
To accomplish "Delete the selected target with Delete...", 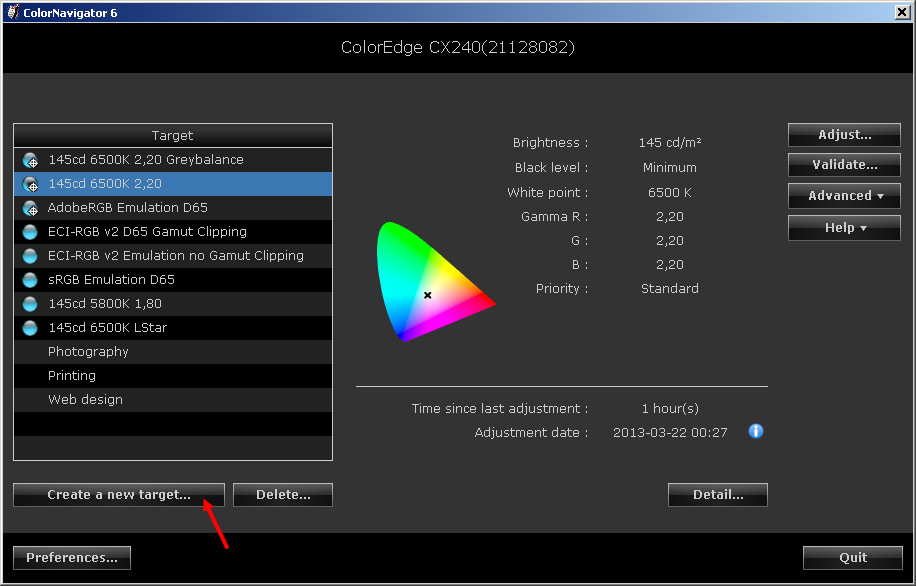I will tap(283, 494).
